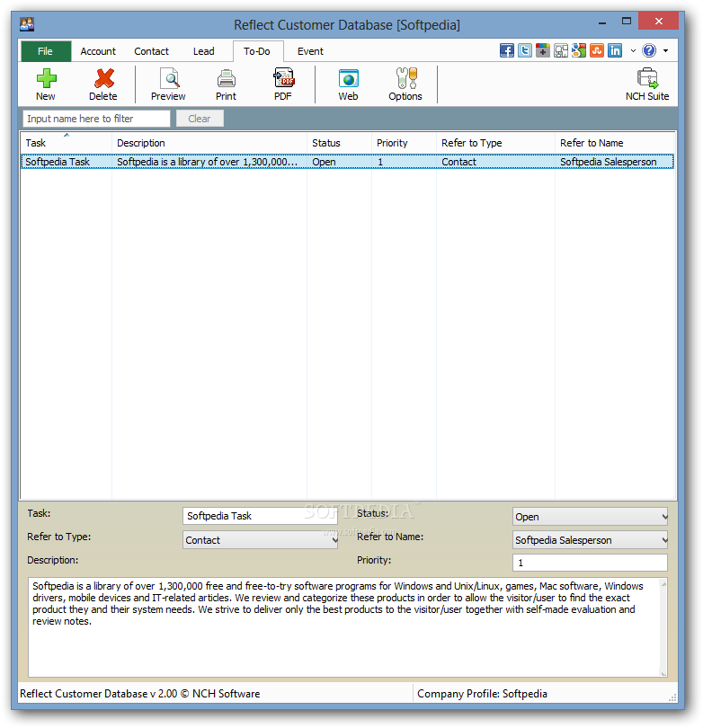Click the application icon in title bar

27,24
